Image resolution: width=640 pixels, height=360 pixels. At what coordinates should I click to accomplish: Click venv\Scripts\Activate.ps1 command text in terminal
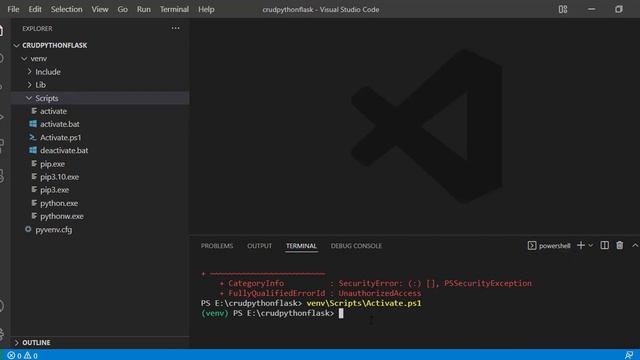(x=364, y=303)
